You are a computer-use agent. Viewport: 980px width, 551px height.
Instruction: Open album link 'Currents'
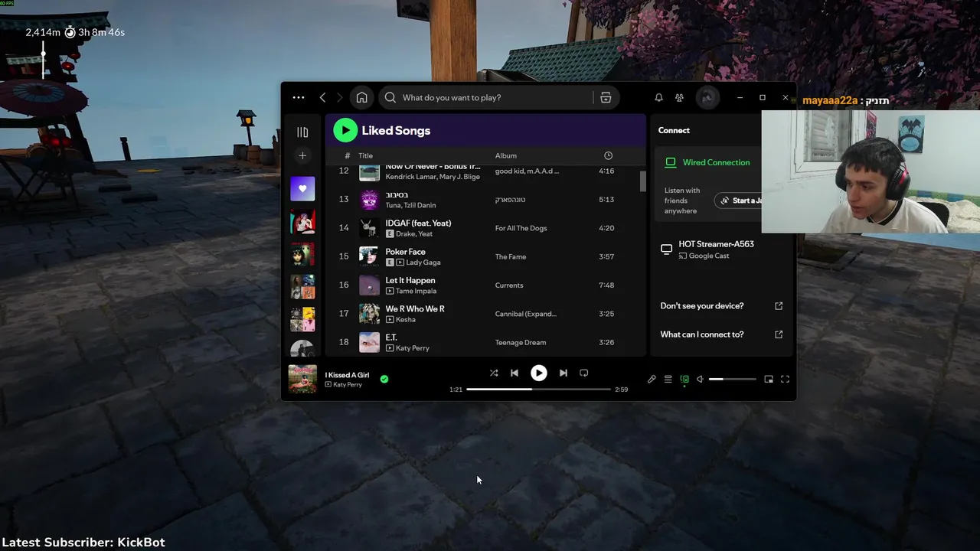click(x=509, y=285)
